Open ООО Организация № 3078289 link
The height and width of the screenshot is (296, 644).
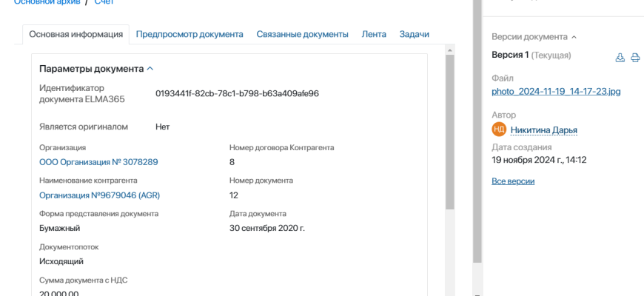pos(98,161)
